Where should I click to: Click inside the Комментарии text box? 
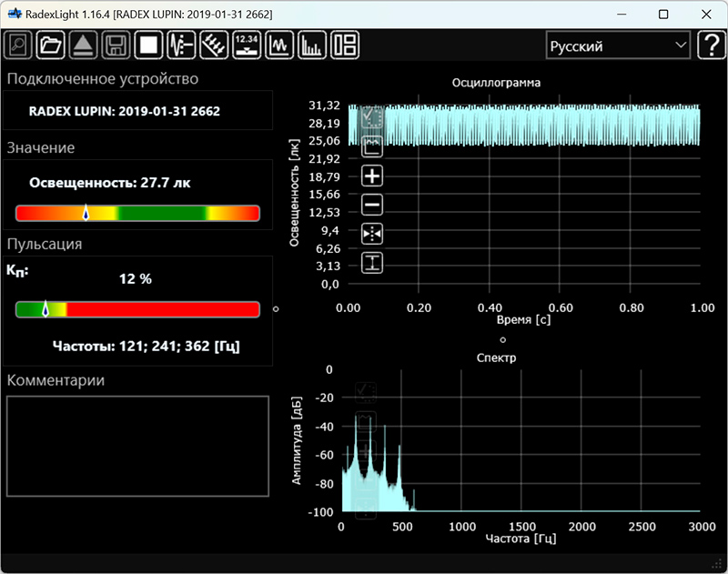pos(137,446)
